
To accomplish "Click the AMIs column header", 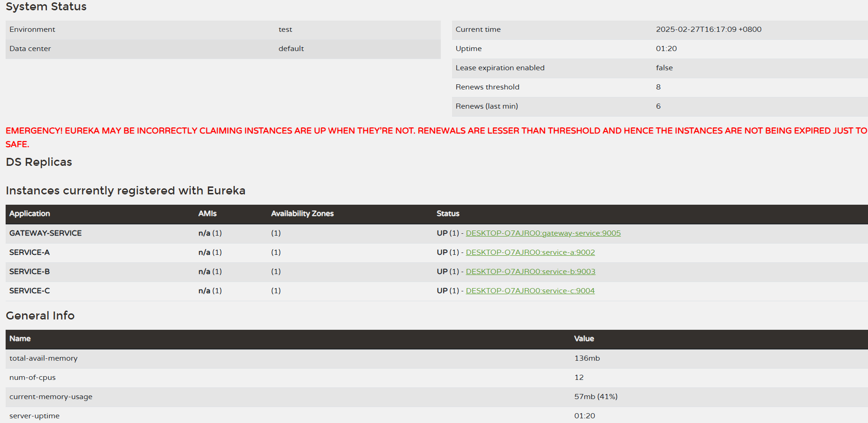I will point(207,214).
